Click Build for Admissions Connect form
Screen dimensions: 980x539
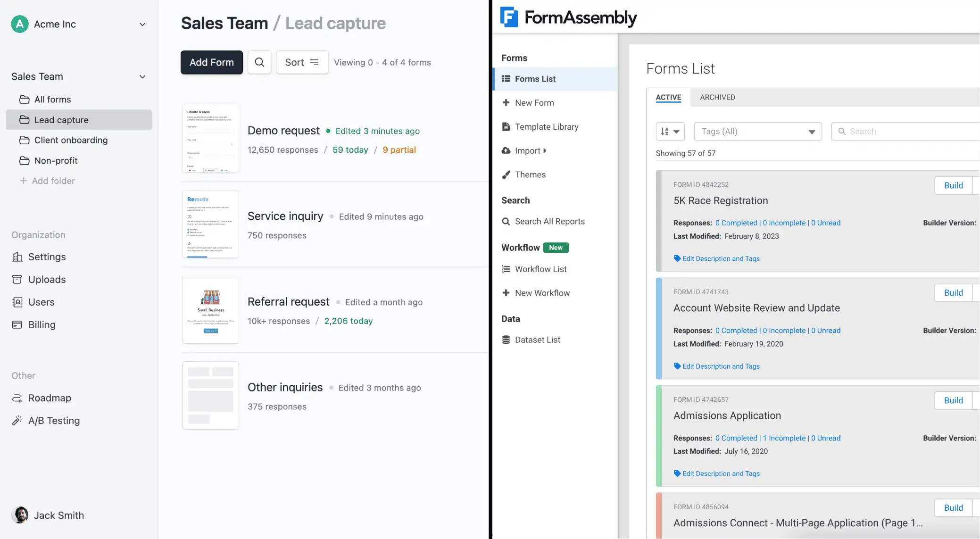coord(953,508)
